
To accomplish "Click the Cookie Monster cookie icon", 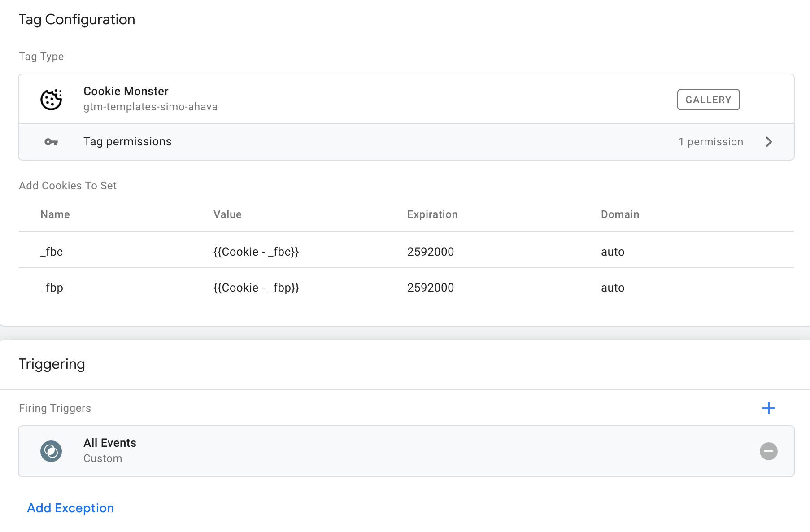I will 51,99.
